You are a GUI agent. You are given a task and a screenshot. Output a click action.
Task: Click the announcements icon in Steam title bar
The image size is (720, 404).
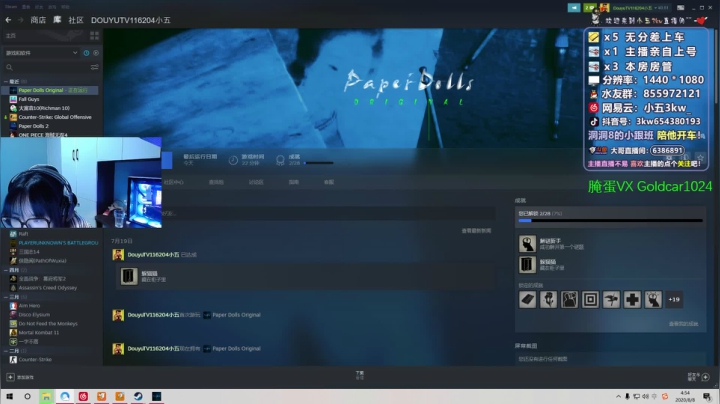pos(574,8)
